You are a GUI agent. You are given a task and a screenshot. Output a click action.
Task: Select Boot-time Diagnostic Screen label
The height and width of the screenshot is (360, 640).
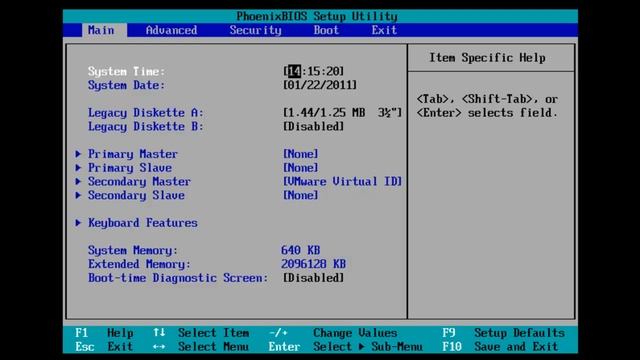click(x=178, y=278)
